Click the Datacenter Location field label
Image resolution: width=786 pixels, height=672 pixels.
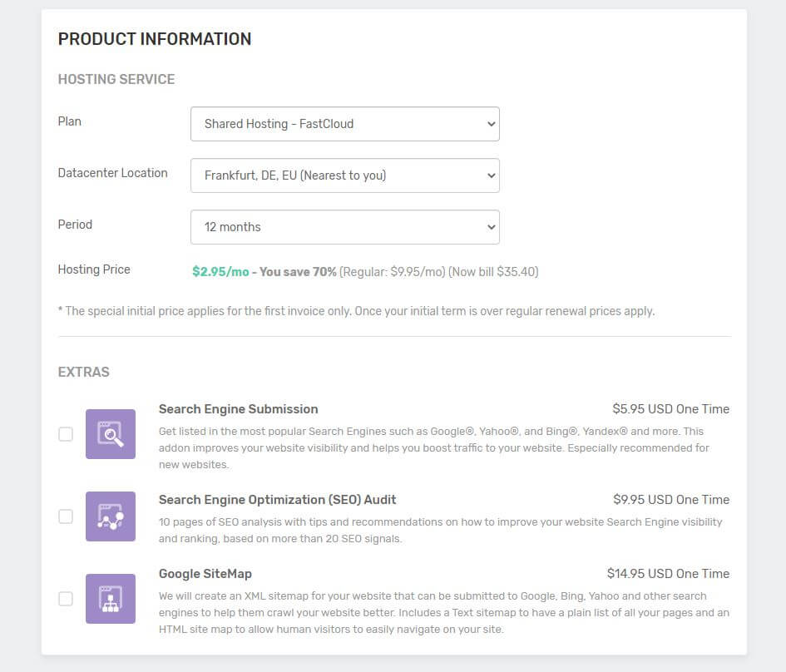(112, 173)
